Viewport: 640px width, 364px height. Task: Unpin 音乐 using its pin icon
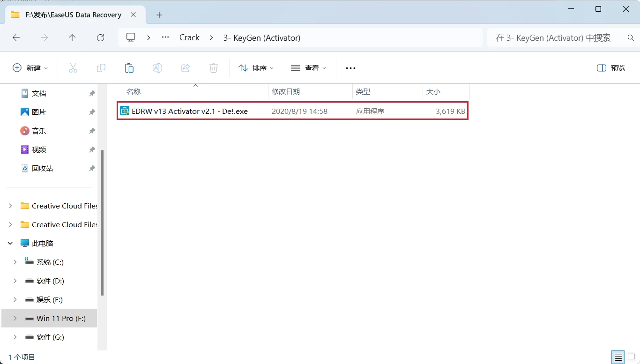pos(92,131)
